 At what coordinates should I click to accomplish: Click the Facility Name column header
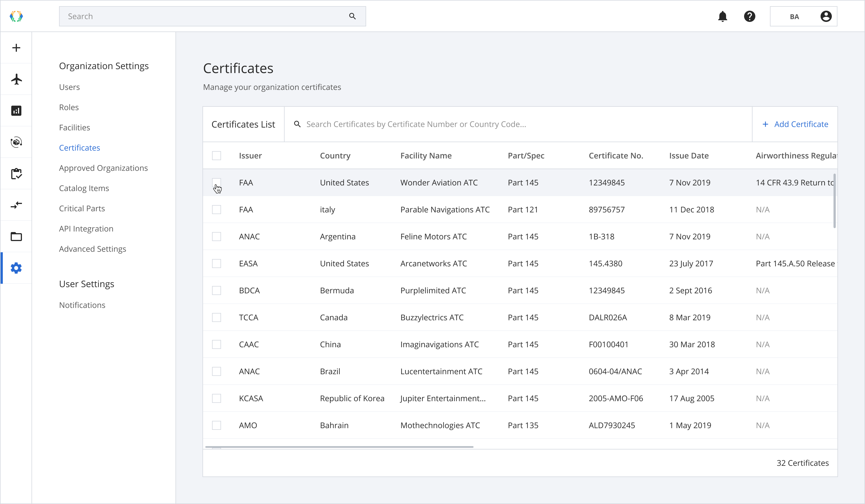(x=426, y=156)
